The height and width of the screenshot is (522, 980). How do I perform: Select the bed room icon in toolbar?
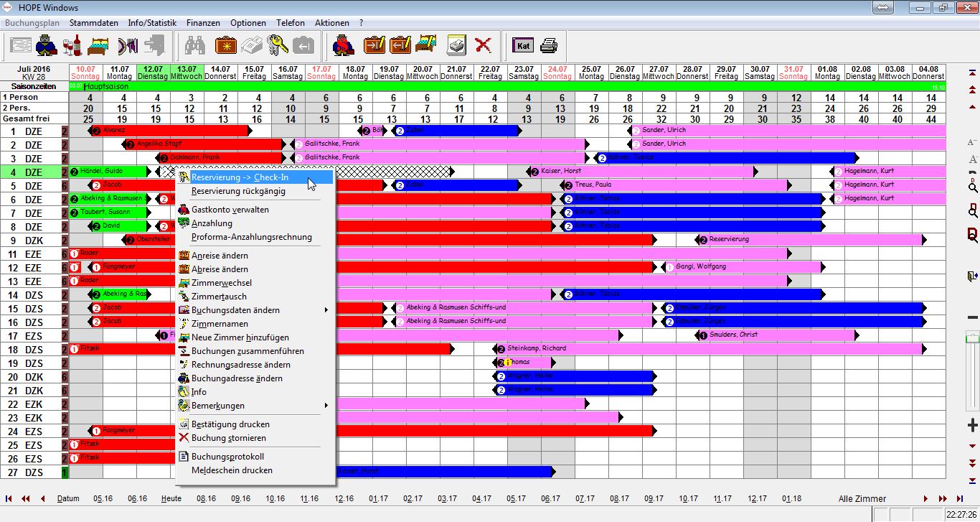[x=98, y=45]
